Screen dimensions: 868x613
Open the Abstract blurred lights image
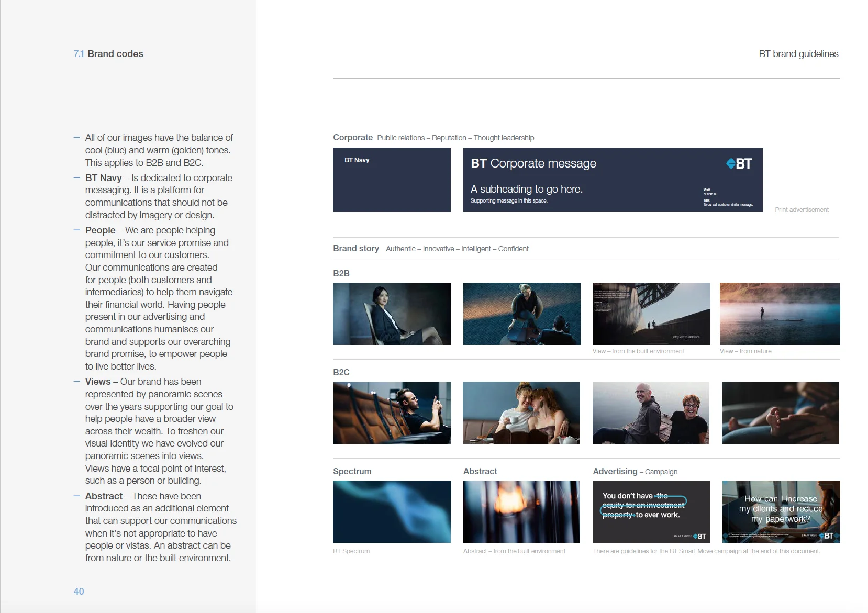pos(521,511)
